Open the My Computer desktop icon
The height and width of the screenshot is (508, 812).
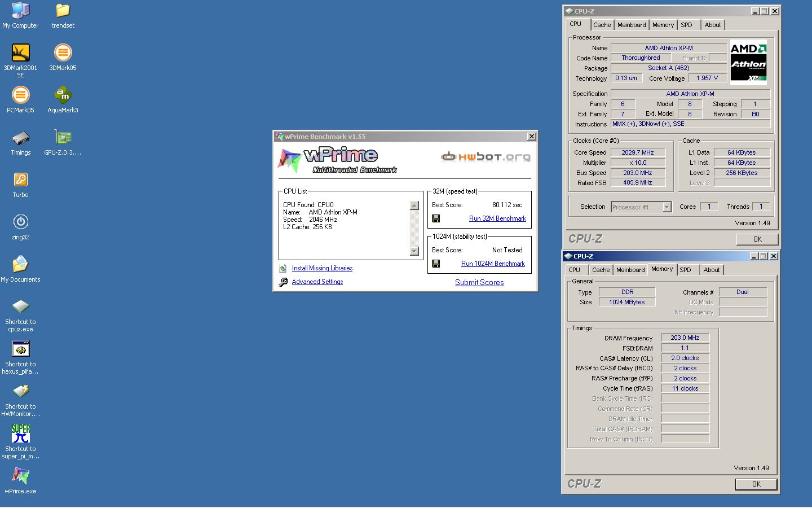(x=20, y=10)
